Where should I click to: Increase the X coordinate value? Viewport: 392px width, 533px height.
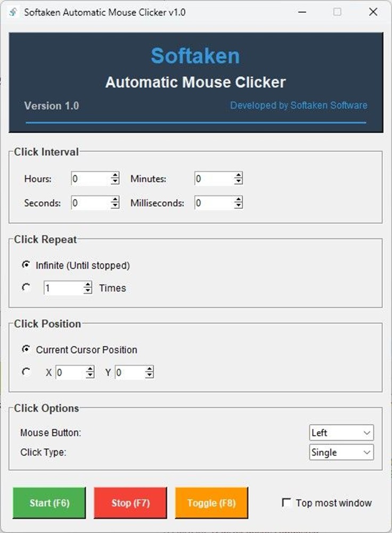point(90,369)
